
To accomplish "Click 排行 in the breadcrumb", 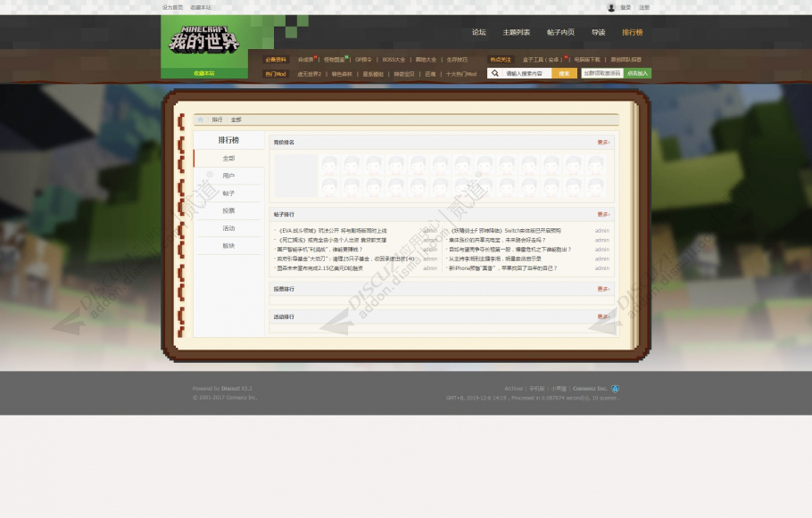I will click(217, 119).
